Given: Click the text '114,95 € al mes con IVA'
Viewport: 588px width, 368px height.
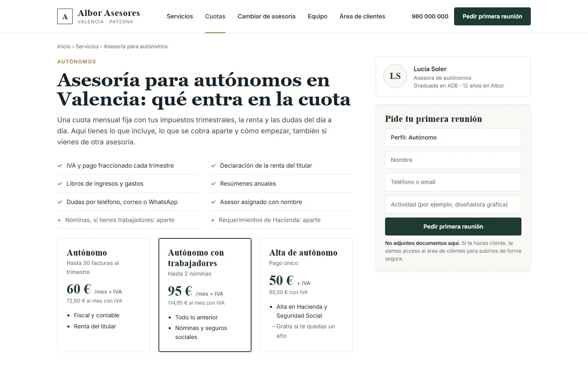Looking at the screenshot, I should pyautogui.click(x=196, y=303).
